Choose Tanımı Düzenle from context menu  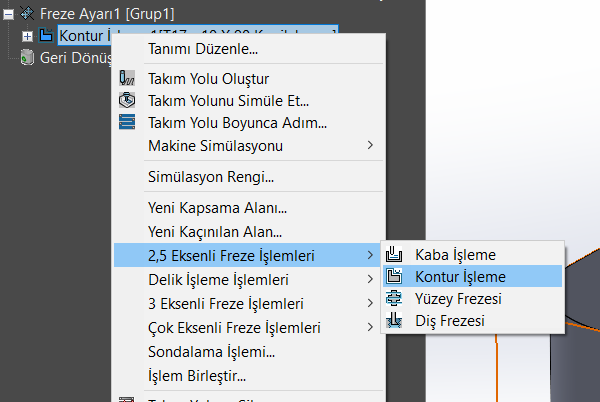(203, 48)
